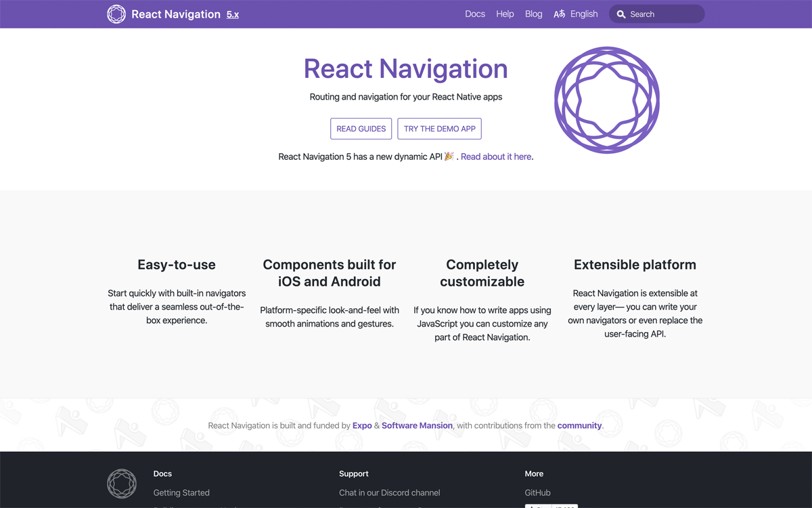Click 'Routing and navigation for your React Native apps'
The image size is (812, 508).
coord(406,97)
